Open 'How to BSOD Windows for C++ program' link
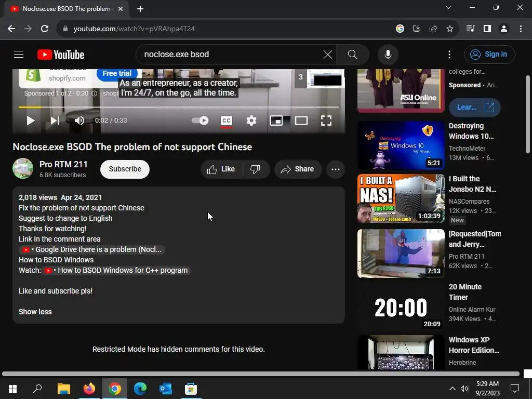The width and height of the screenshot is (532, 399). (116, 270)
